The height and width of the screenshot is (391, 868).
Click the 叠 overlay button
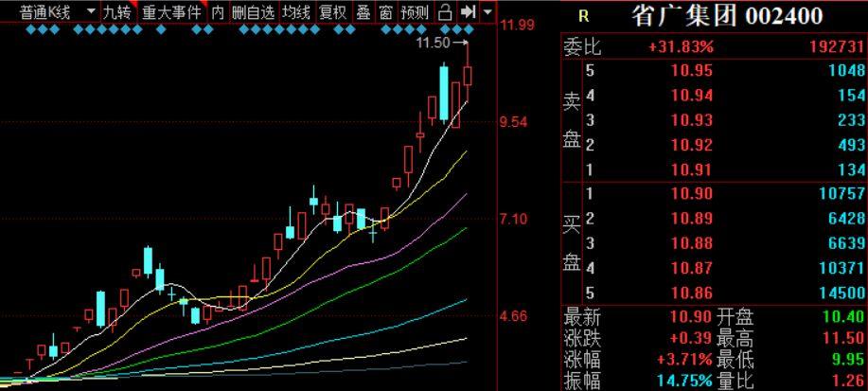(363, 12)
